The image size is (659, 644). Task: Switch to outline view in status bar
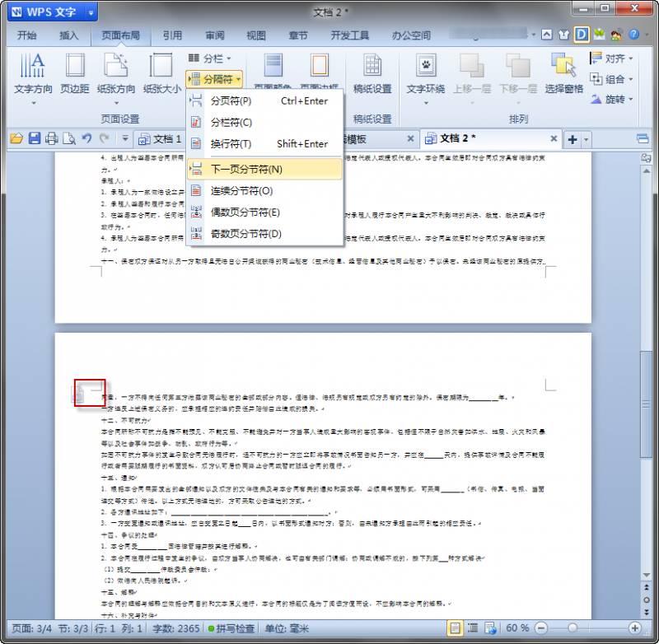coord(472,628)
